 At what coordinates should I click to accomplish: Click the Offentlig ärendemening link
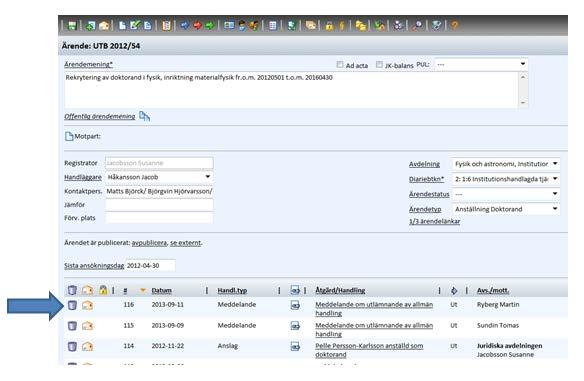pos(99,117)
